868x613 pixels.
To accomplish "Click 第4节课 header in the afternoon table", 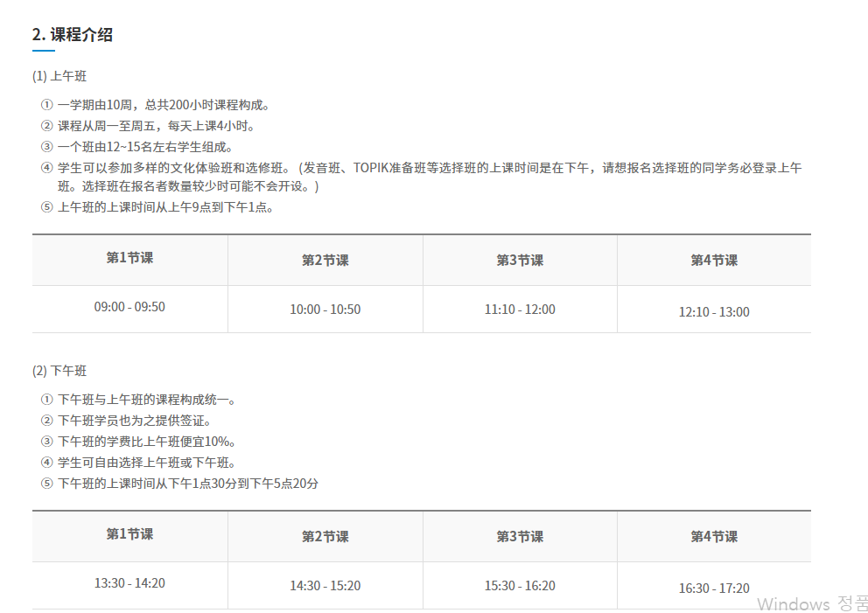I will (x=714, y=537).
